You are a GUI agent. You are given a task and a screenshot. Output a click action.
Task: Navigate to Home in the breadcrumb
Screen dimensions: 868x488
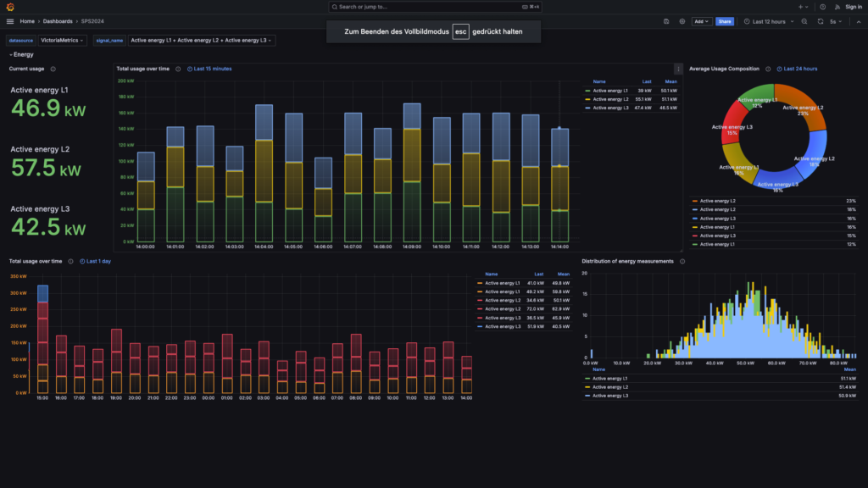(28, 21)
